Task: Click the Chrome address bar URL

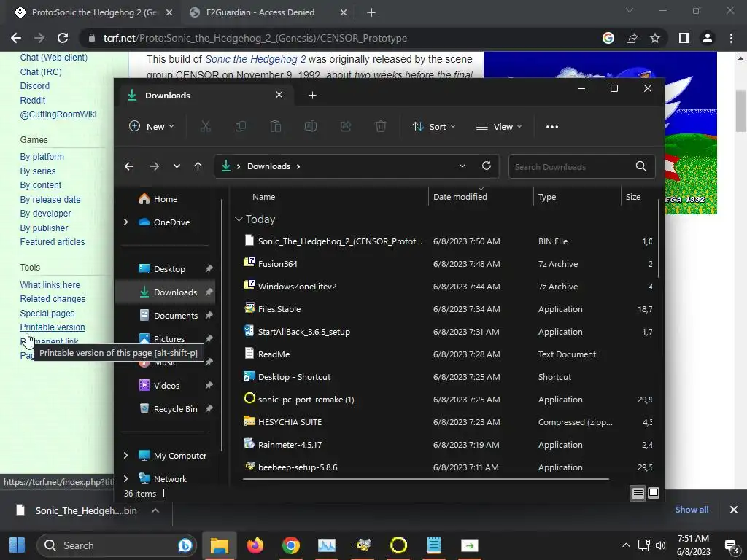Action: pos(255,38)
